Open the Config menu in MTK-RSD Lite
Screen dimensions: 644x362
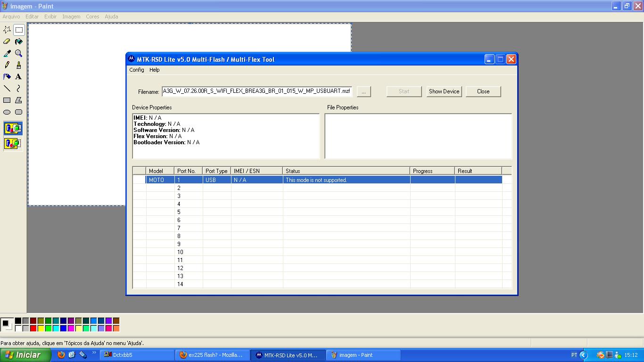[x=137, y=70]
